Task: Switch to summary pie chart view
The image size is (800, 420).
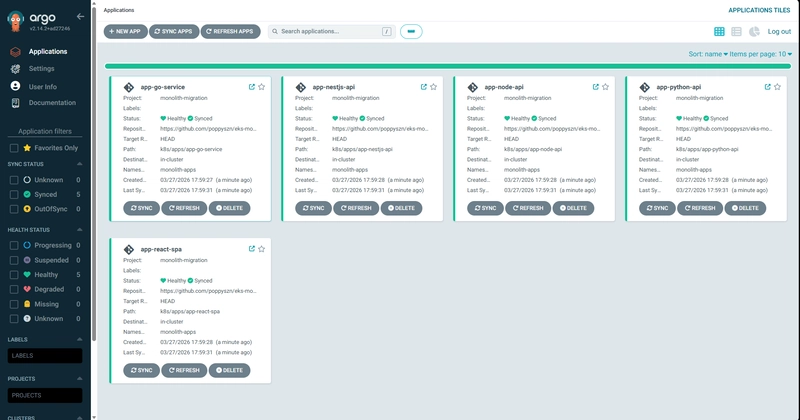Action: 754,32
